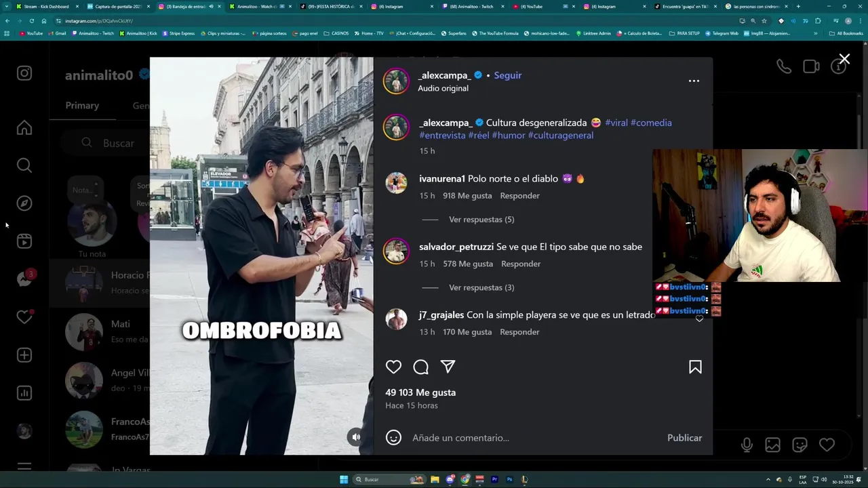Open Explore via the sidebar compass icon
Image resolution: width=868 pixels, height=488 pixels.
point(24,203)
